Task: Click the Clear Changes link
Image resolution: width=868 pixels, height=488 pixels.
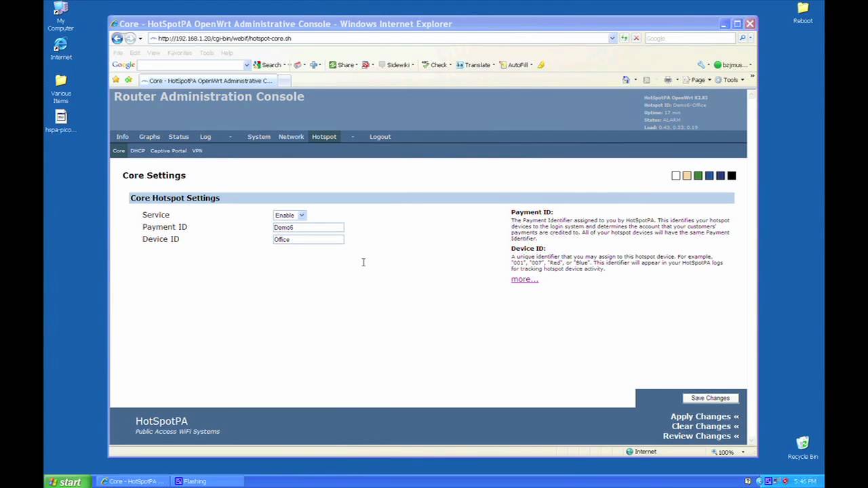Action: point(705,426)
